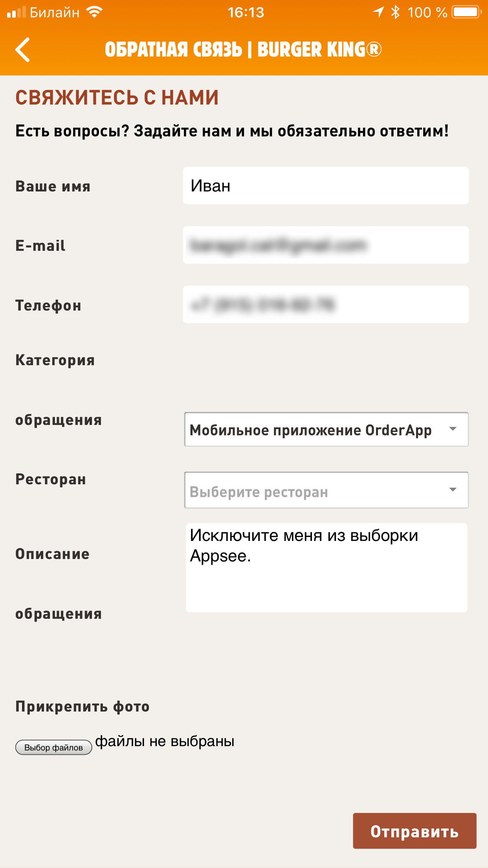This screenshot has height=868, width=488.
Task: Tap the cellular signal bars icon
Action: click(x=17, y=12)
